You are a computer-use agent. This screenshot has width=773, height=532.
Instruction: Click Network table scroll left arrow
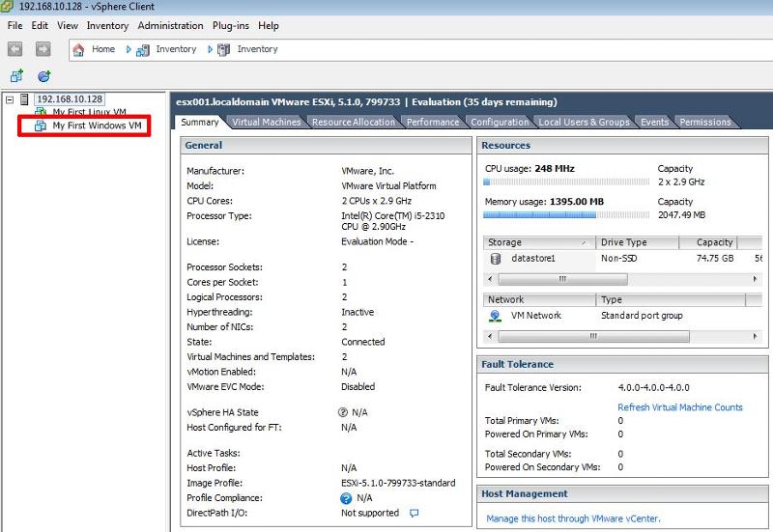point(490,336)
